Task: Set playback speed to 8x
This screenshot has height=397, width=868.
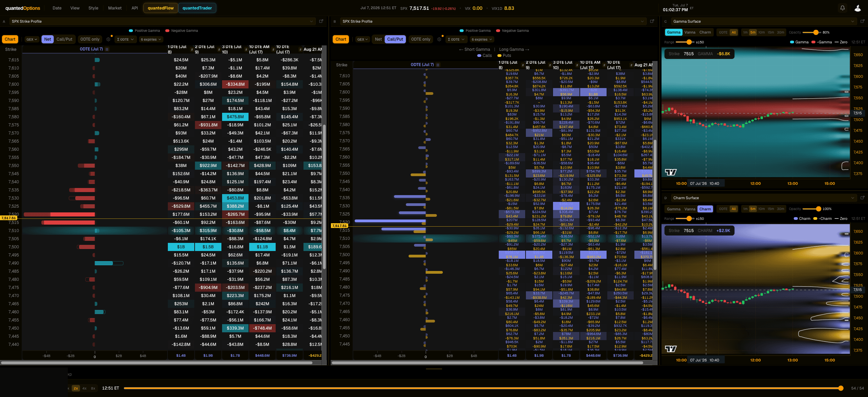Action: 93,388
